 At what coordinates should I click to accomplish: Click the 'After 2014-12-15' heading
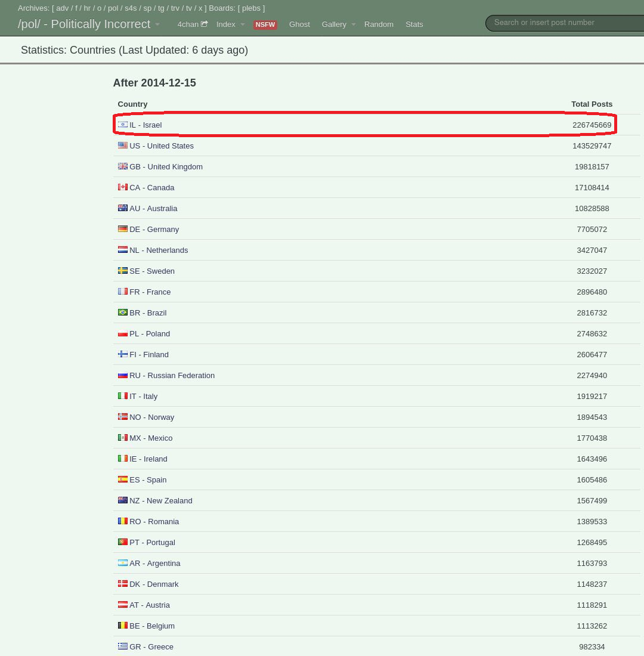(x=154, y=82)
